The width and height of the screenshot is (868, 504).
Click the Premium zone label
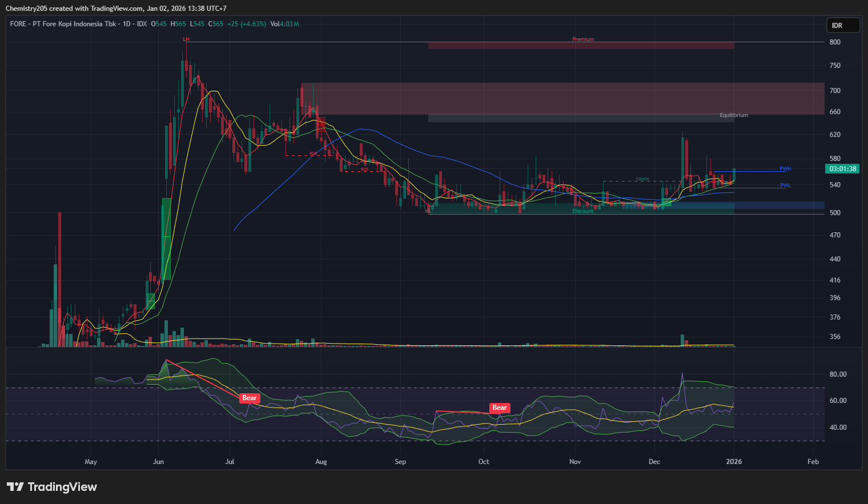[583, 39]
